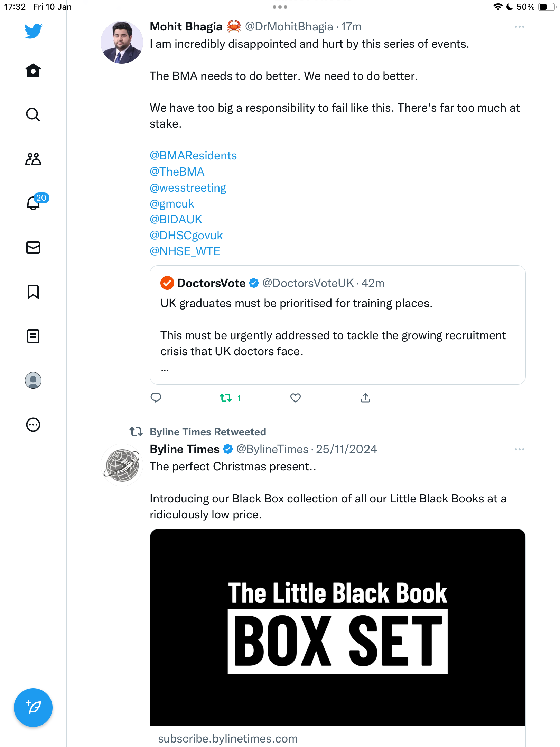Open more options on Mohit Bhagia's tweet

519,27
